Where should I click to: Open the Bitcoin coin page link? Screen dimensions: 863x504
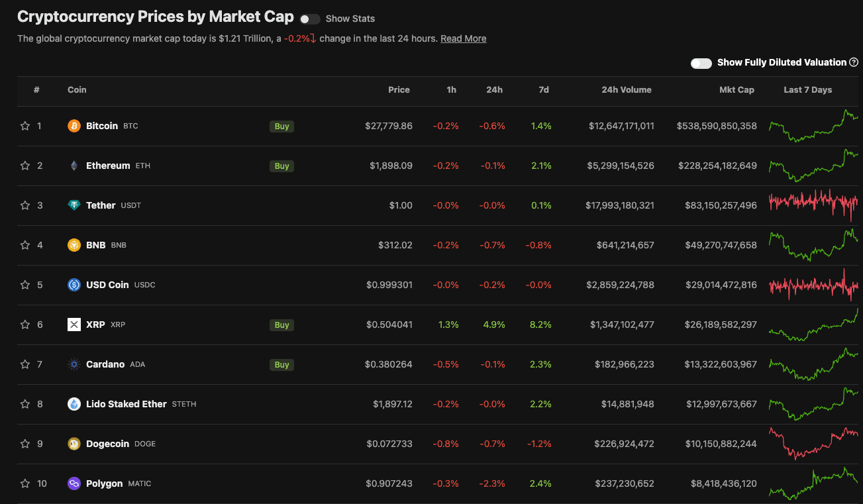102,126
